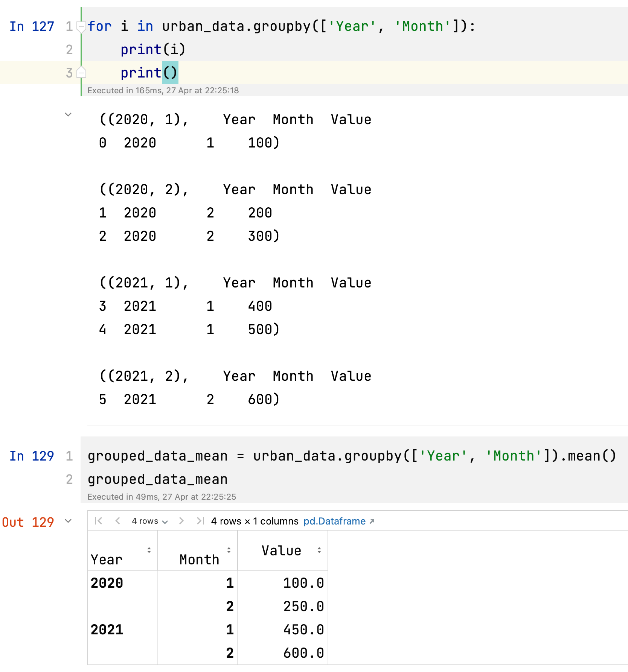Viewport: 628px width, 672px height.
Task: Fold the for loop at code line 1
Action: tap(81, 27)
